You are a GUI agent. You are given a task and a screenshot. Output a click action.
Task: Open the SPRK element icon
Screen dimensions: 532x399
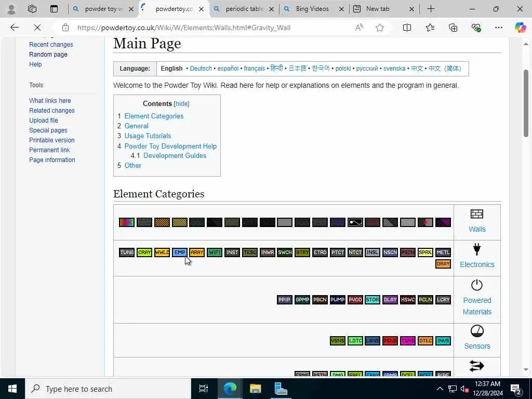tap(425, 252)
